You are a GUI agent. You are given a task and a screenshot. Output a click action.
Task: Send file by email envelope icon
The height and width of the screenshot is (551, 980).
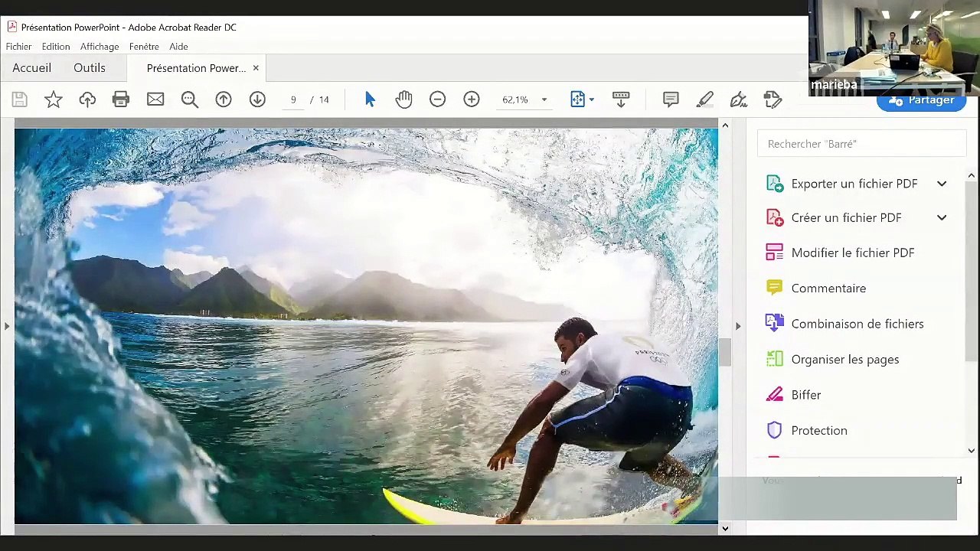click(x=155, y=99)
